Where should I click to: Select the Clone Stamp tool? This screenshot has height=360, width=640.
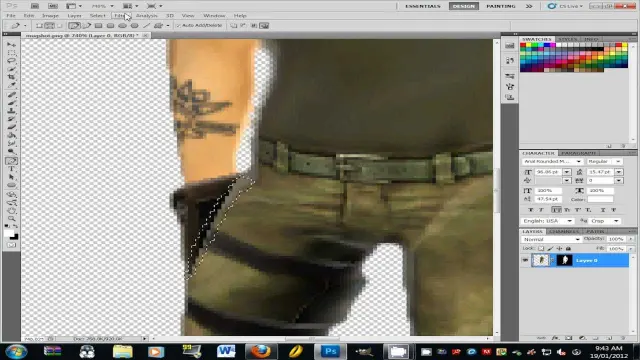11,111
